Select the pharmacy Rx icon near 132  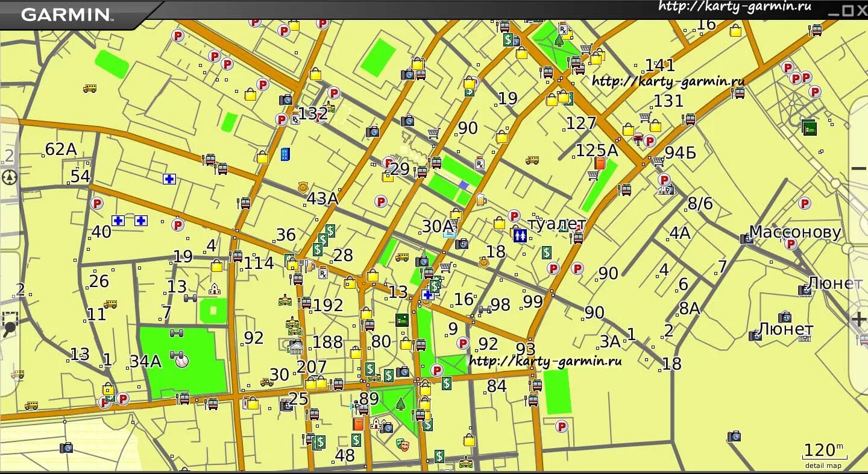(295, 119)
